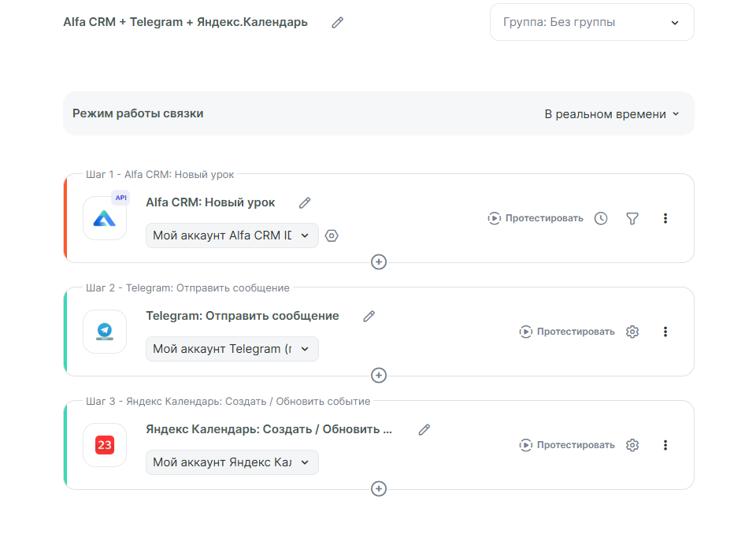Viewport: 756px width, 560px height.
Task: Open Telegram step gear settings
Action: pyautogui.click(x=632, y=332)
